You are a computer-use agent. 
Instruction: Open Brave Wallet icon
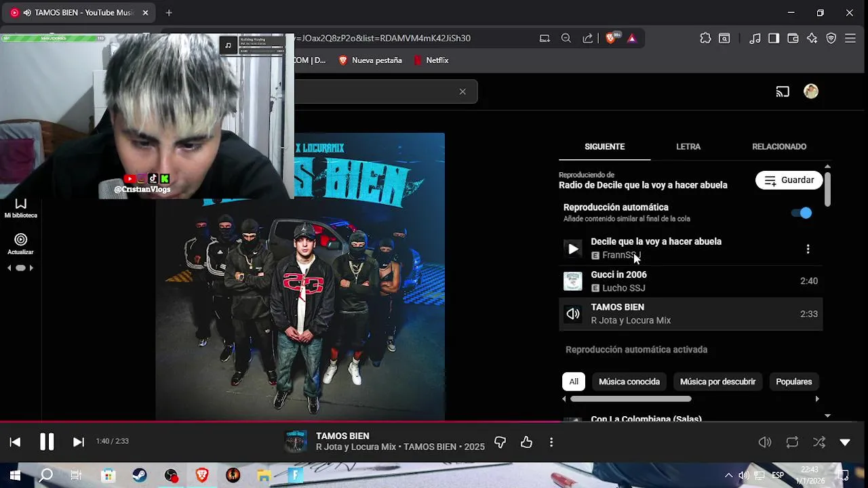[793, 39]
